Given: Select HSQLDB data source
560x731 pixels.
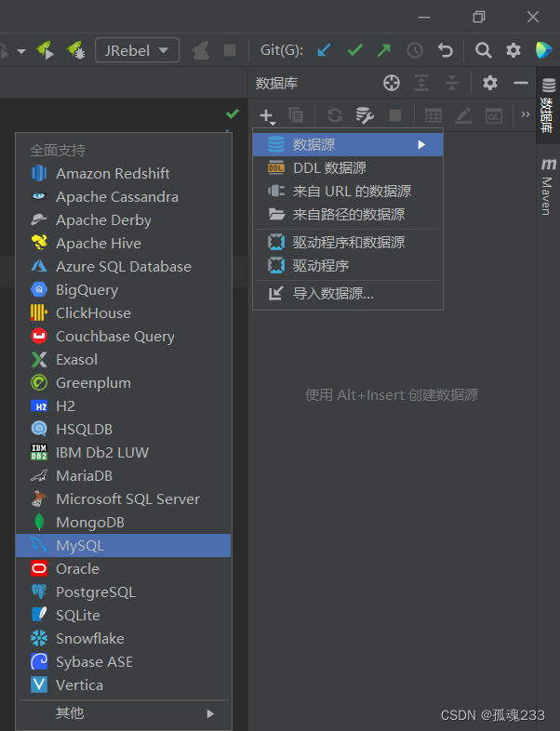Looking at the screenshot, I should coord(123,430).
